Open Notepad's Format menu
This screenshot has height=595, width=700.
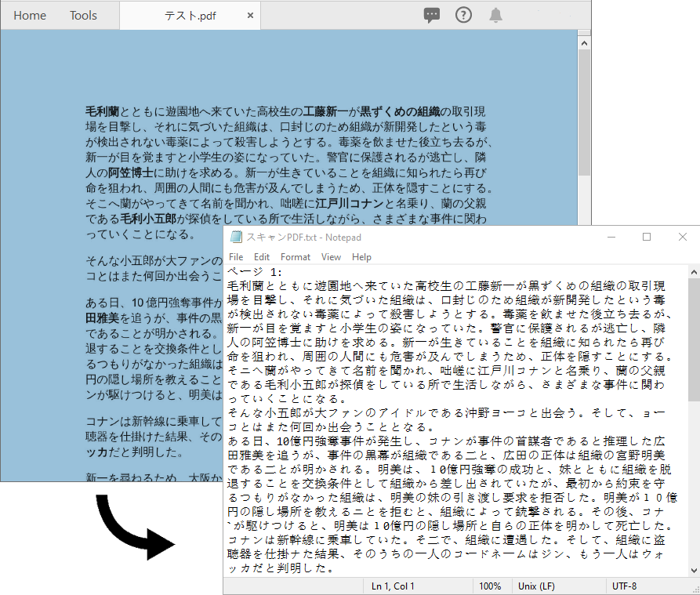coord(296,256)
